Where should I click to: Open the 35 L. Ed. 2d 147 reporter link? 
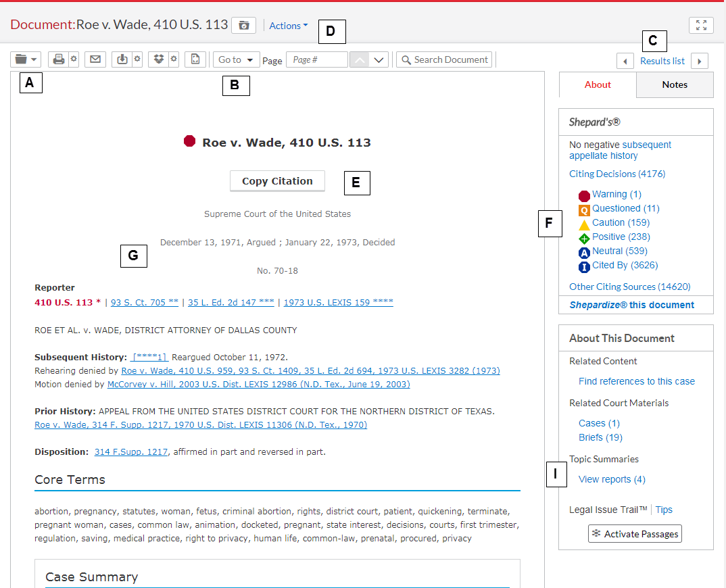click(x=231, y=302)
